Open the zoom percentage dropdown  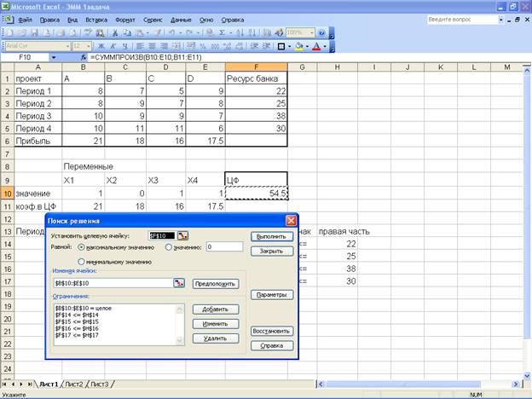(311, 32)
